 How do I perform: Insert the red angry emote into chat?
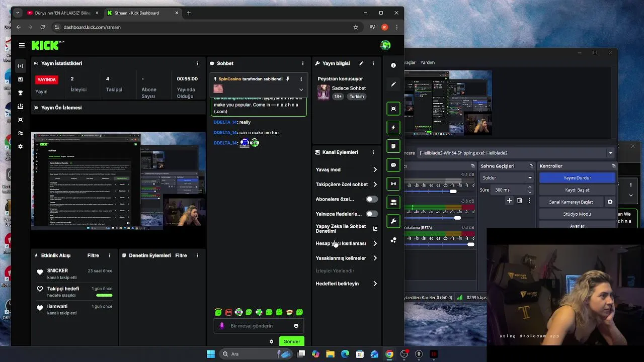(x=228, y=312)
